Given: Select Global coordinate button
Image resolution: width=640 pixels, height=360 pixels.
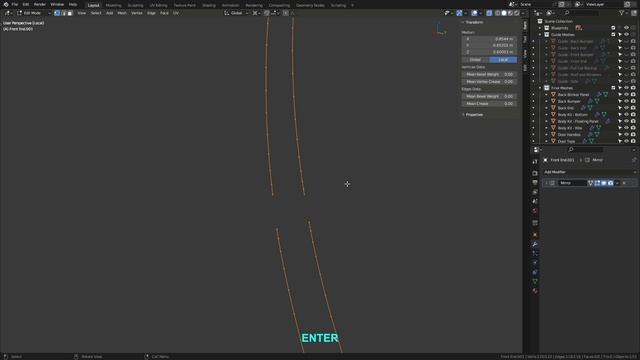Looking at the screenshot, I should pos(475,60).
